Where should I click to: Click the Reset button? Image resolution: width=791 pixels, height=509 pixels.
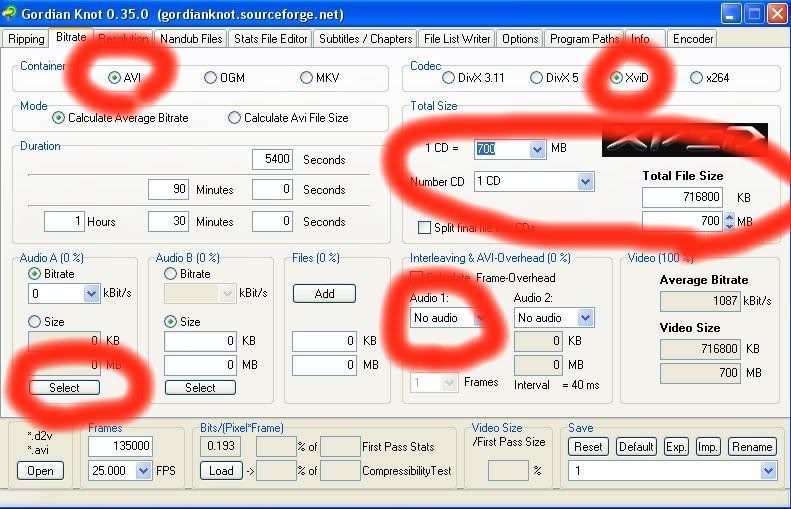click(588, 446)
